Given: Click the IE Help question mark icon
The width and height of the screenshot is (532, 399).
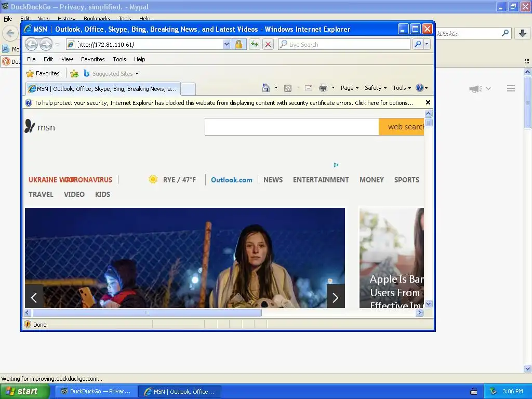Looking at the screenshot, I should [420, 88].
